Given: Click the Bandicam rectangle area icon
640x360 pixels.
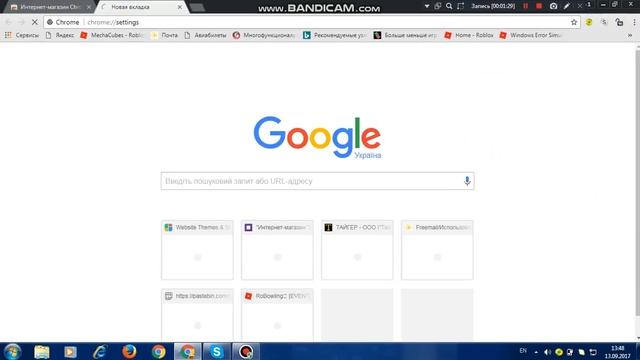Looking at the screenshot, I should (x=461, y=6).
